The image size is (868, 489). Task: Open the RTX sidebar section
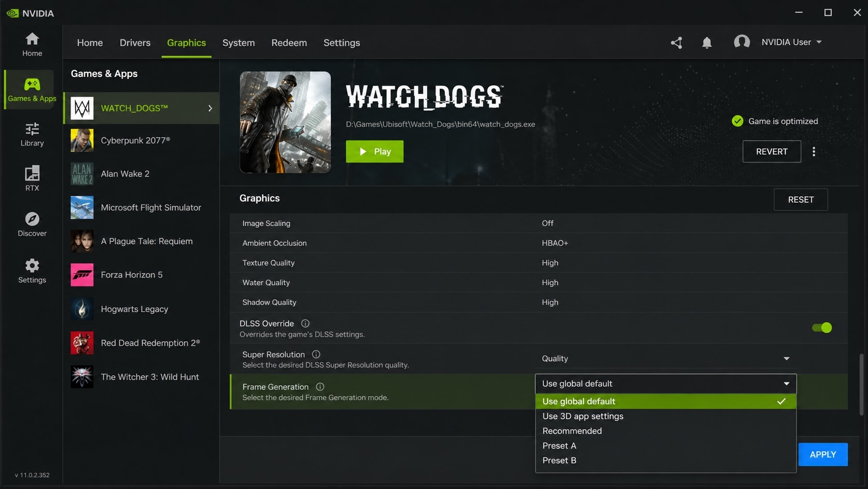[32, 179]
